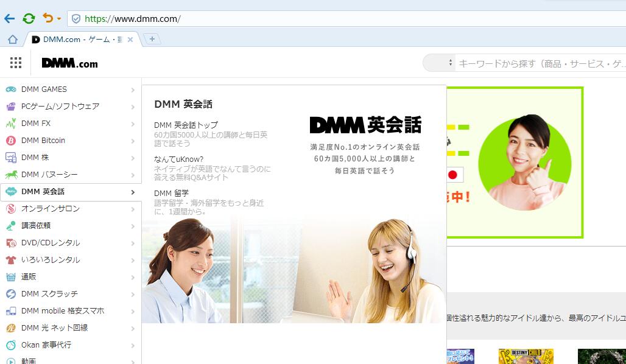This screenshot has width=626, height=364.
Task: Expand the PCゲーム/ソフトウェア chevron
Action: click(x=133, y=107)
